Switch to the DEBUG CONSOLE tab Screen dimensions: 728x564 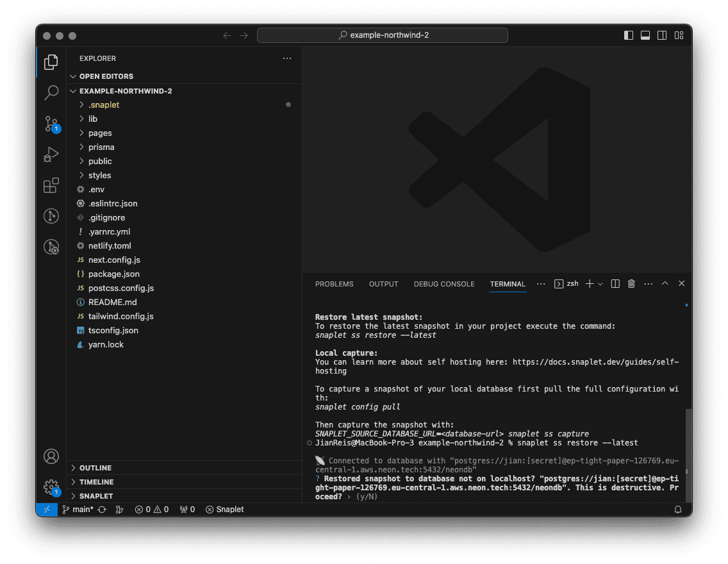click(x=444, y=284)
